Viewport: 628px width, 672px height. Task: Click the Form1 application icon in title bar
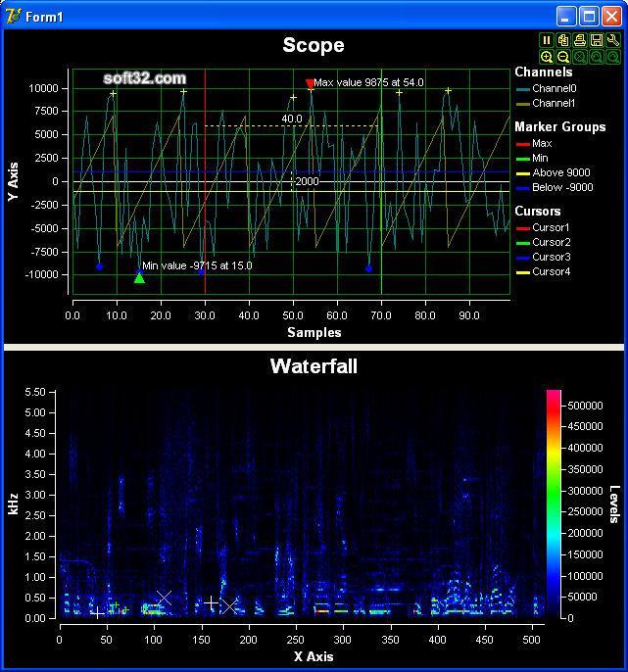click(13, 17)
